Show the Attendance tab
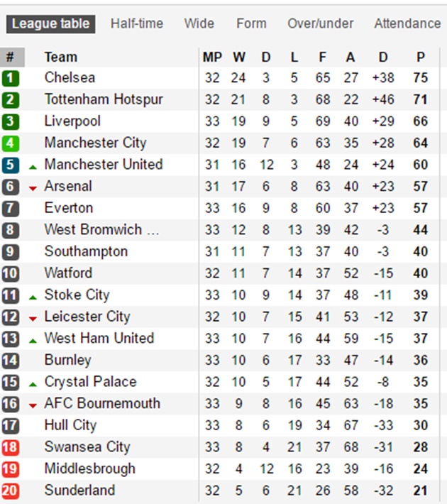Screen dimensions: 447x504 [x=407, y=23]
